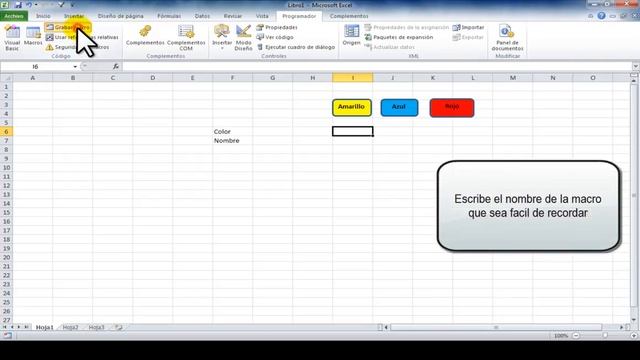
Task: Open the XML Origen pane
Action: (x=351, y=35)
